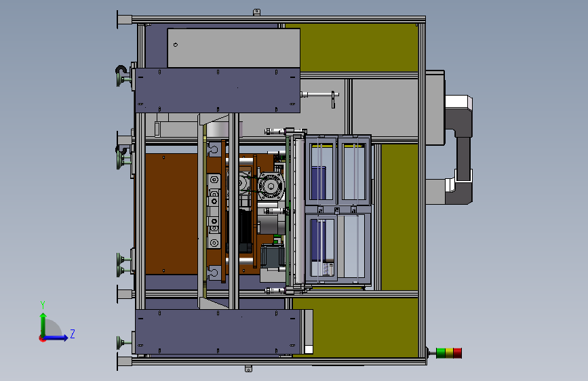
Task: Select the light gray top panel with the small hole
Action: click(233, 47)
